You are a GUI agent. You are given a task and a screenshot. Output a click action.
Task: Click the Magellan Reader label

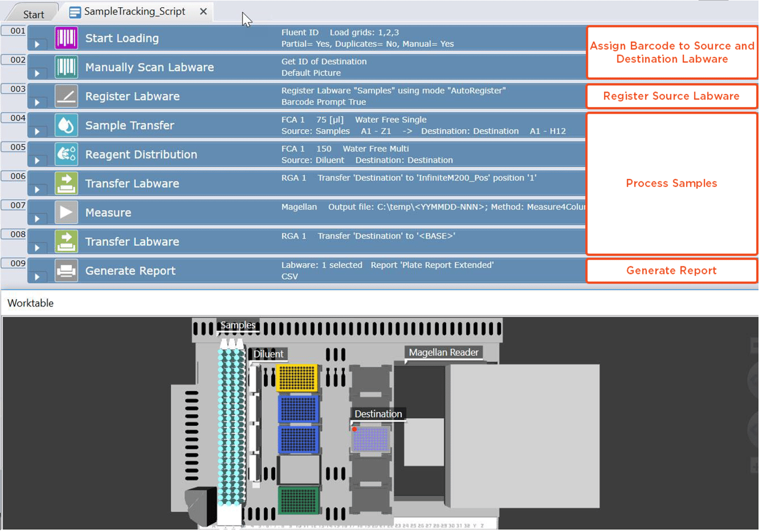point(444,352)
